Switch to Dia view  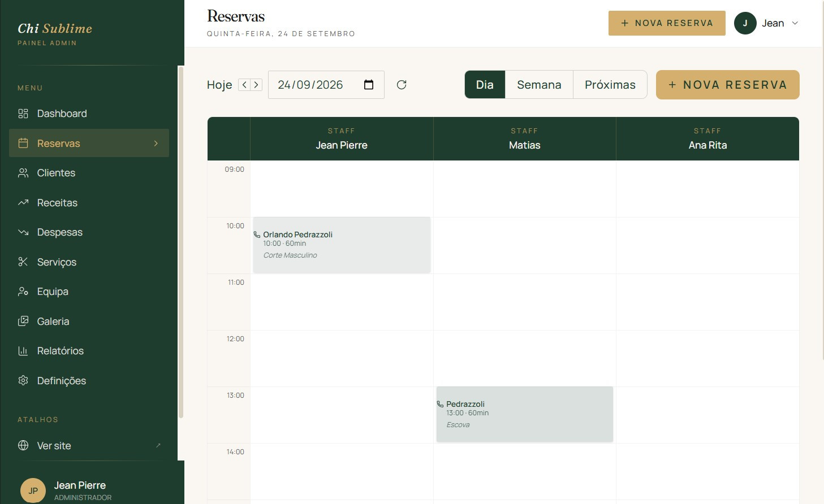(x=485, y=85)
